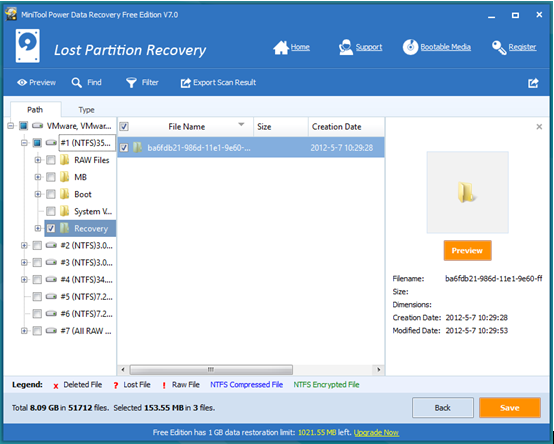Image resolution: width=554 pixels, height=444 pixels.
Task: Click the ba6fdb21 folder icon in file list
Action: [x=137, y=148]
